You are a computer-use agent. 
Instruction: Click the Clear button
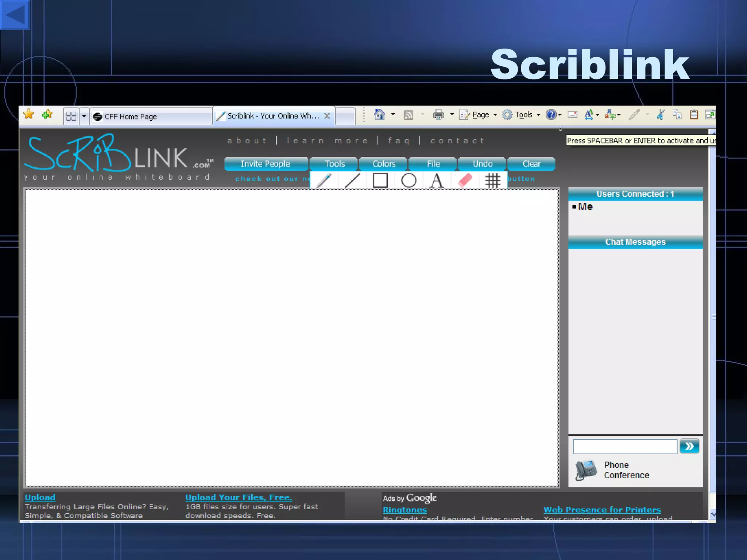pyautogui.click(x=531, y=164)
